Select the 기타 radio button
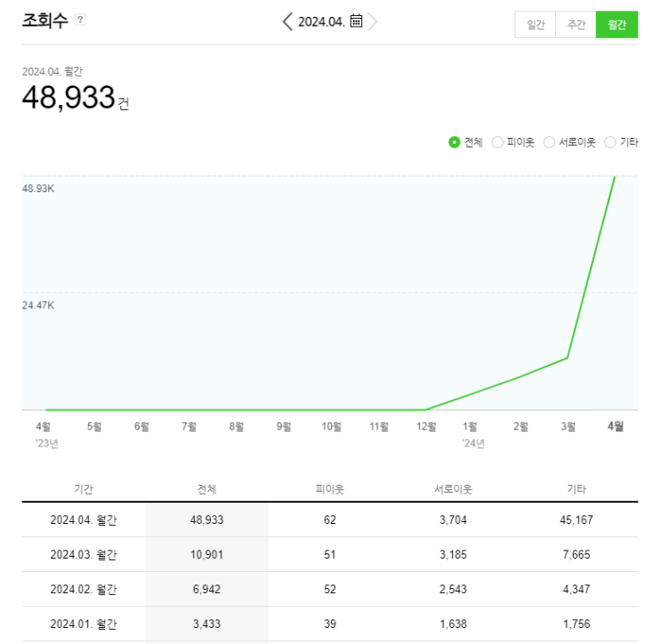The image size is (661, 644). point(610,142)
